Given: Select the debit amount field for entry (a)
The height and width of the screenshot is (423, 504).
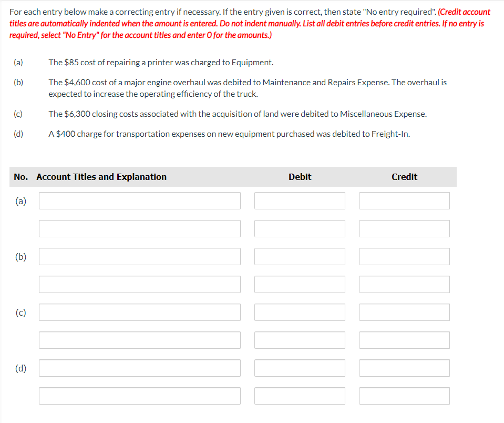Looking at the screenshot, I should (x=299, y=200).
